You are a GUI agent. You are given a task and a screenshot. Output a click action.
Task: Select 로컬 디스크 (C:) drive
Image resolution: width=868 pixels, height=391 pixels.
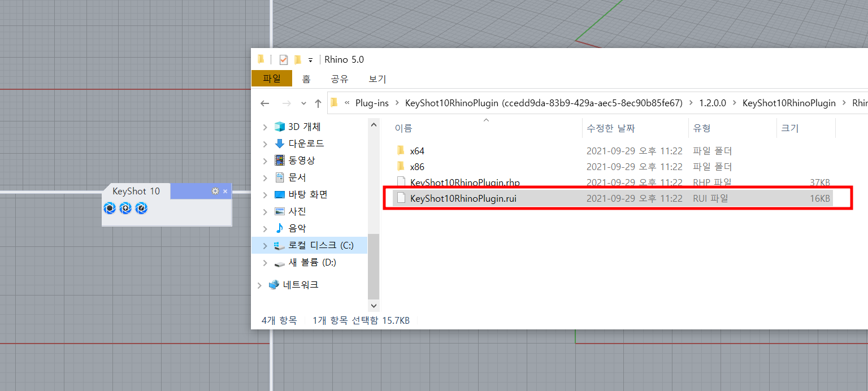(321, 245)
